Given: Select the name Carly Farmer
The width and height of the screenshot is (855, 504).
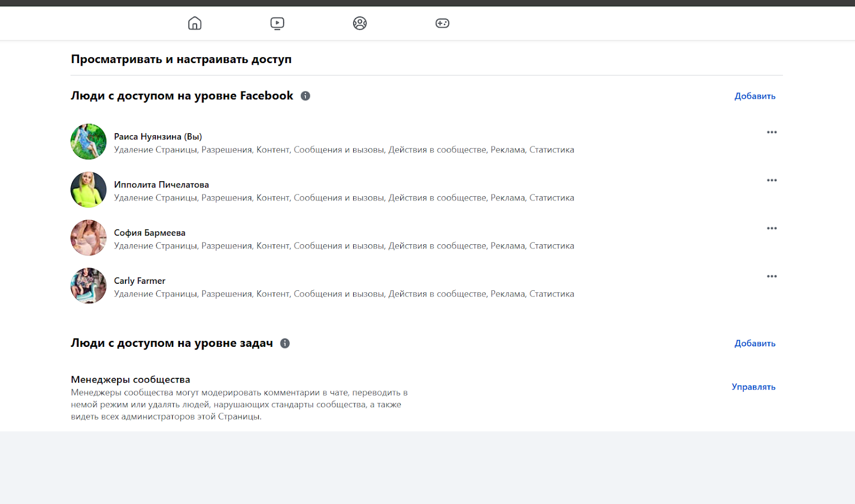Looking at the screenshot, I should tap(139, 281).
